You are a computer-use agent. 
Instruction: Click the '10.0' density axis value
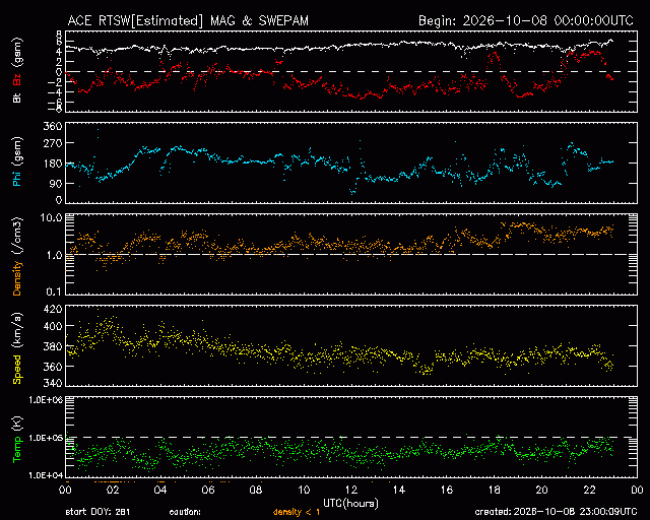click(x=51, y=217)
